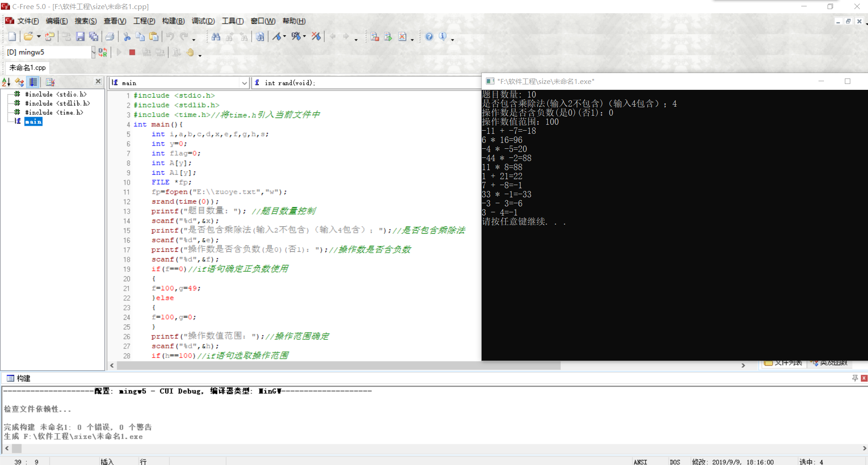Print the file with the printer icon

110,37
